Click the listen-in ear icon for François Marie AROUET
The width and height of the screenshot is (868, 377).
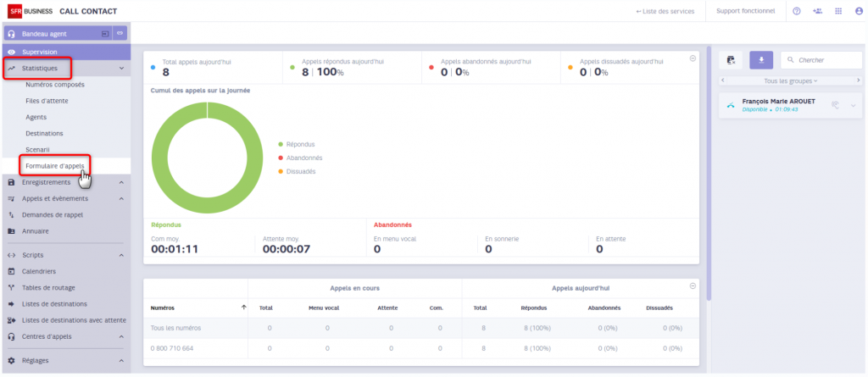[x=835, y=105]
